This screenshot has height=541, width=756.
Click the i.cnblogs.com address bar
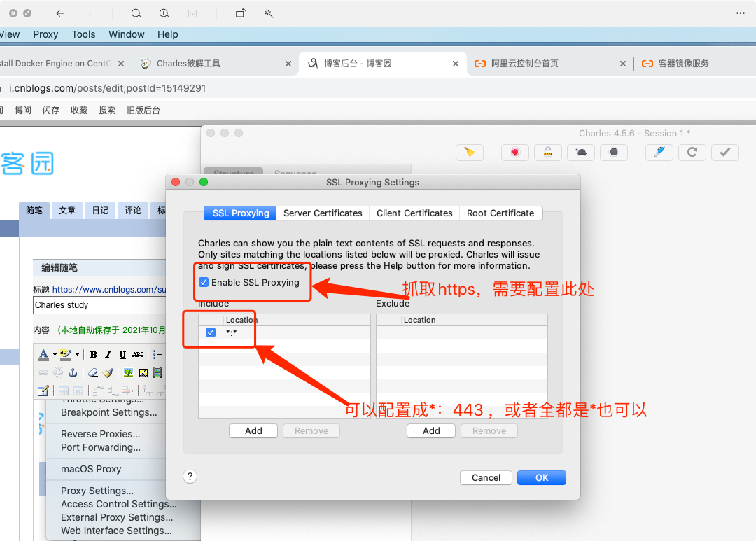click(x=107, y=88)
